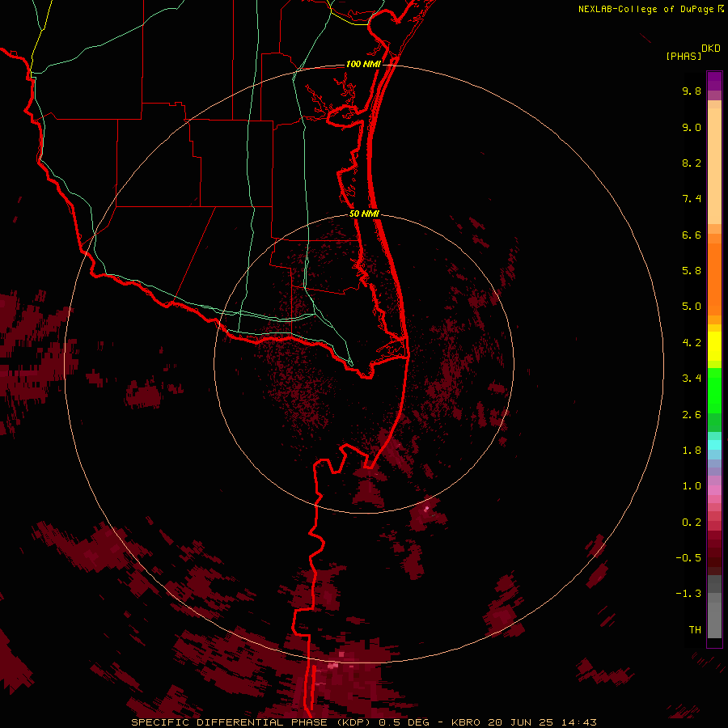Click the TH threshold label on scale

click(695, 630)
